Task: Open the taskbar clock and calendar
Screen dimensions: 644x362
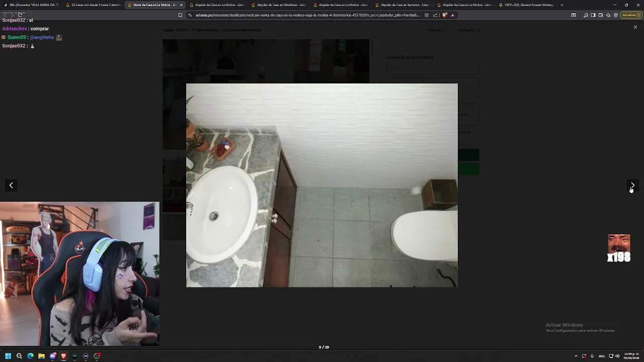Action: (x=631, y=356)
